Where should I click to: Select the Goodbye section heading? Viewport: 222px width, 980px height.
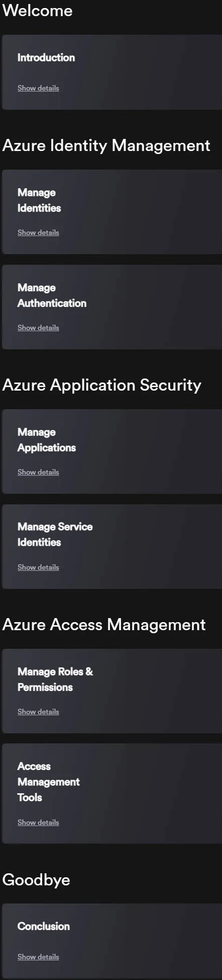(x=36, y=880)
